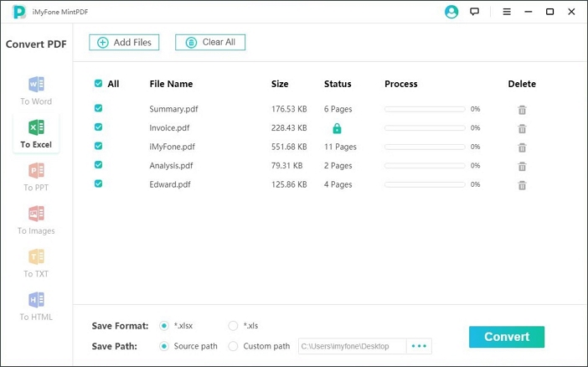Click the Add Files button

click(x=124, y=42)
